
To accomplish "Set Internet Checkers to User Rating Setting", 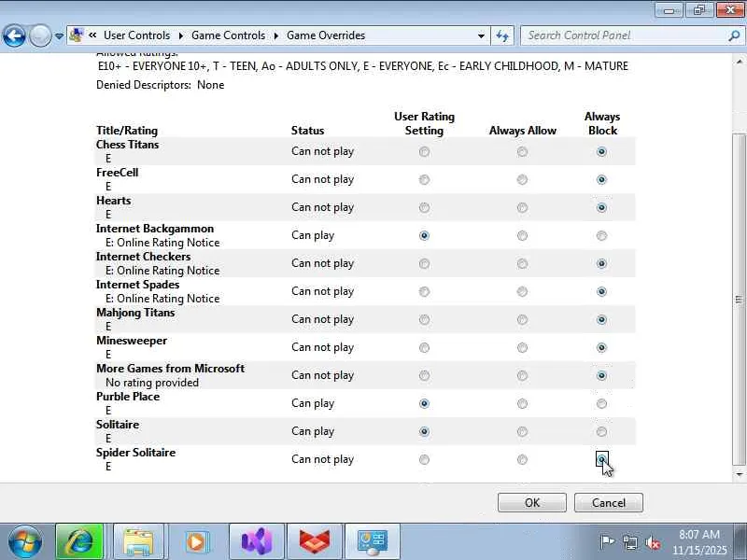I will tap(424, 264).
